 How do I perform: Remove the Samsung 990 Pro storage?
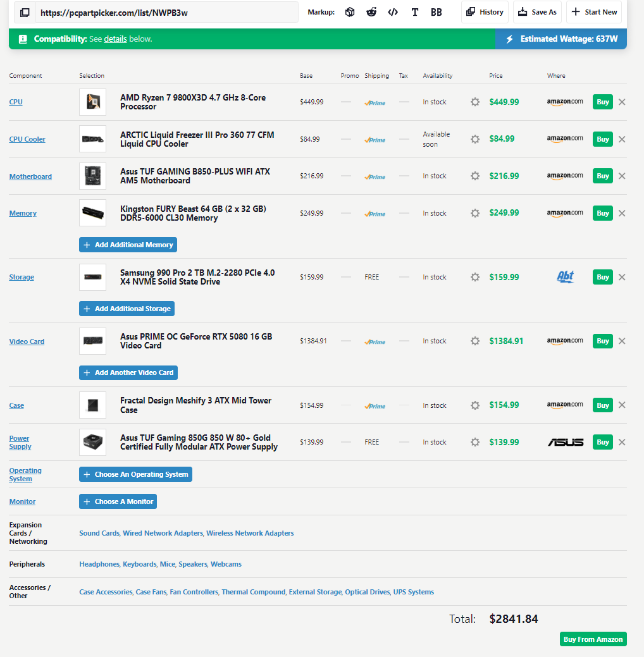pos(622,277)
